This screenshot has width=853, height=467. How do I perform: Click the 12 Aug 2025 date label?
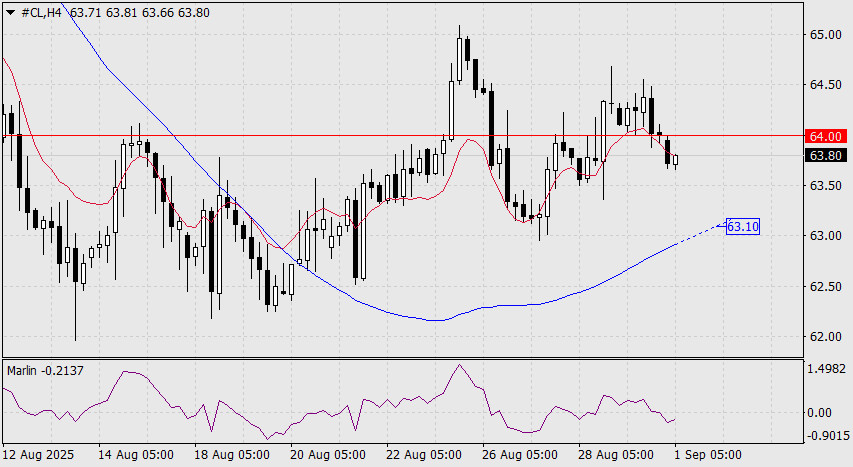(38, 454)
